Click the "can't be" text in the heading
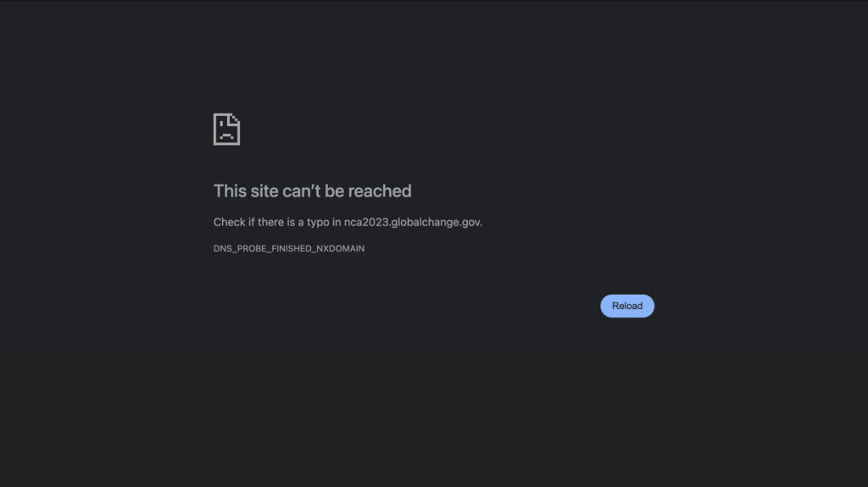The image size is (868, 487). (314, 191)
